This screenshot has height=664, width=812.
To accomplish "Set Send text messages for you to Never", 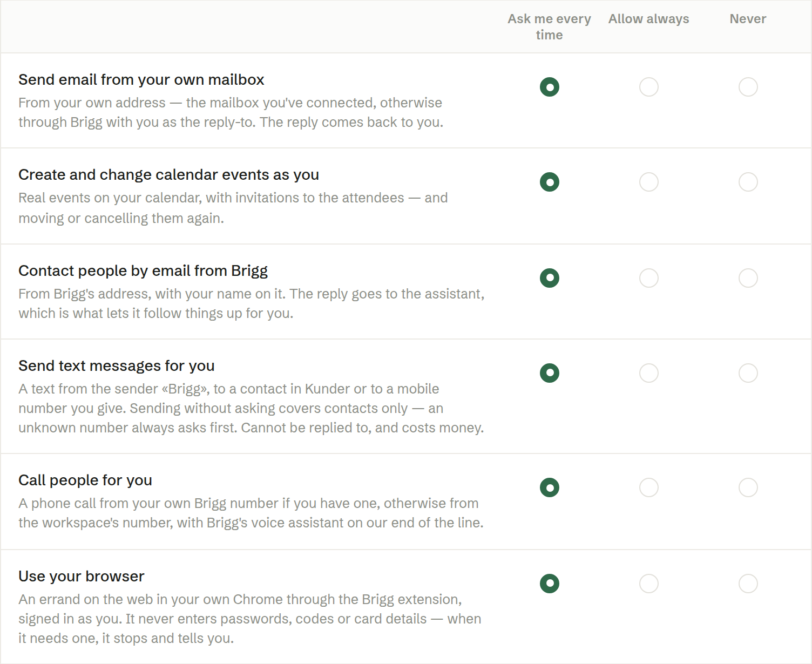I will point(748,373).
